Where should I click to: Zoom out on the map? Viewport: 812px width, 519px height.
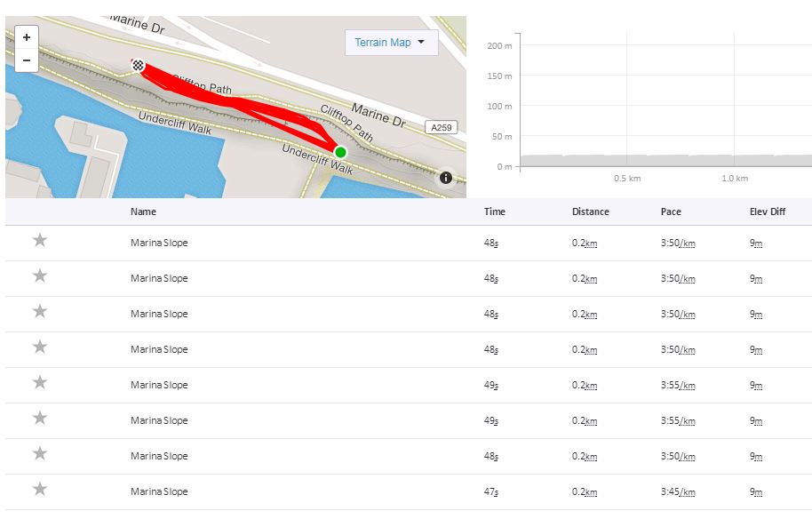click(27, 60)
